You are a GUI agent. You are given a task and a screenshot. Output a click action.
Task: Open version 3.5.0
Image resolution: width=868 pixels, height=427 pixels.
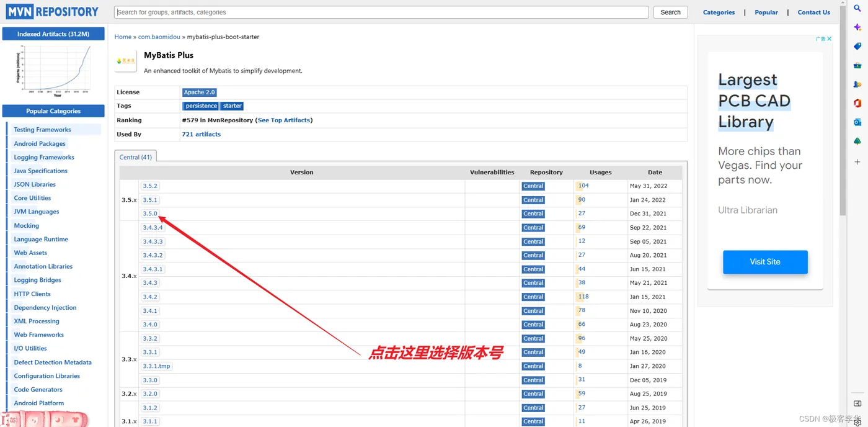pos(150,213)
